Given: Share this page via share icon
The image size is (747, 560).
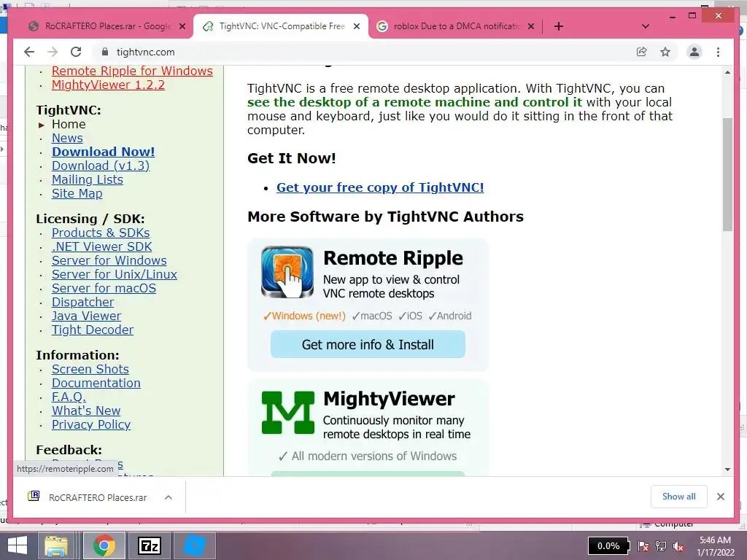Looking at the screenshot, I should pyautogui.click(x=642, y=52).
